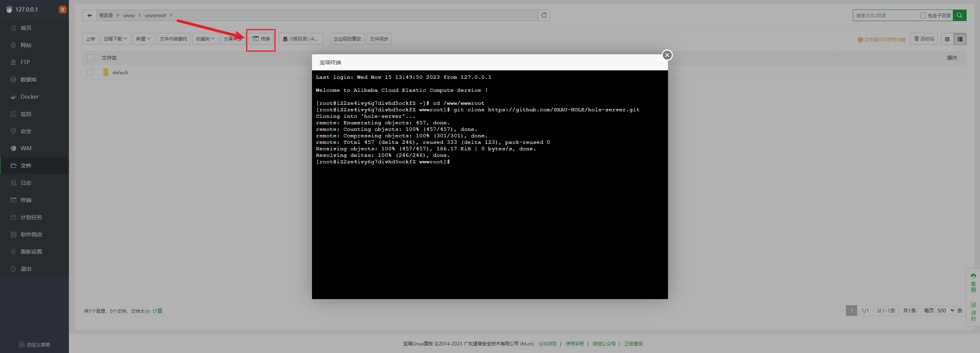The height and width of the screenshot is (353, 980).
Task: Click the 文件内容查找 button
Action: (x=173, y=39)
